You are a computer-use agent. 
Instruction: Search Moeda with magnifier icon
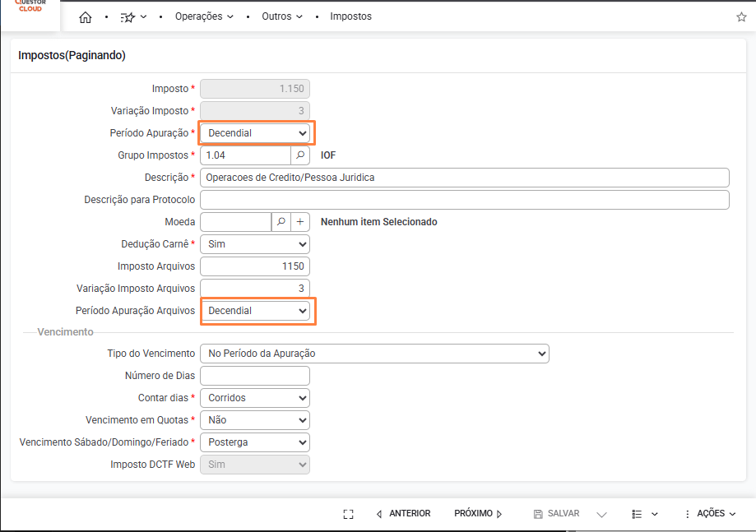coord(281,222)
